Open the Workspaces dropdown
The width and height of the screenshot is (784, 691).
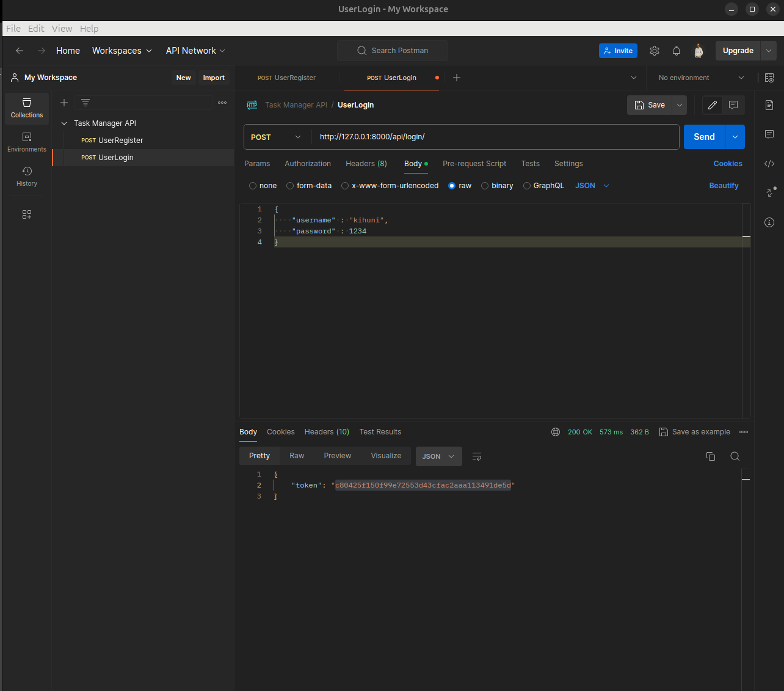tap(122, 51)
